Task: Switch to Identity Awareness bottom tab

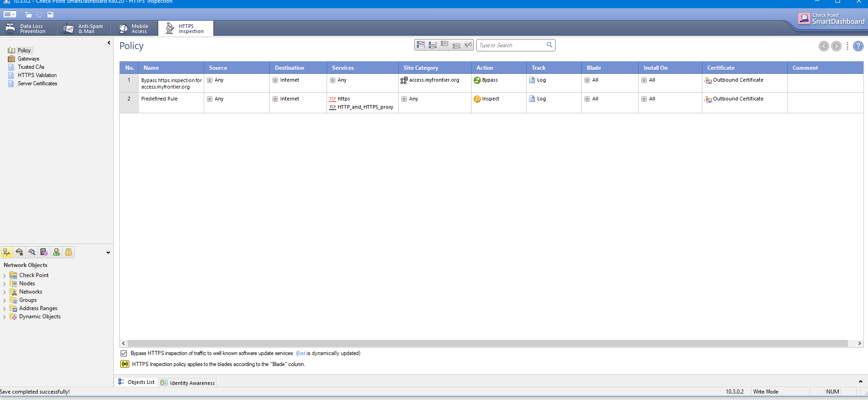Action: click(188, 383)
